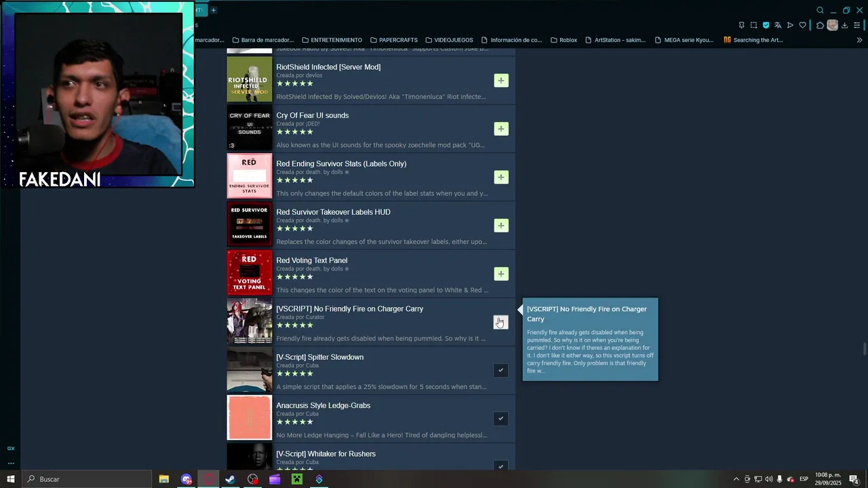Open Red Voting Text Panel title

click(312, 261)
